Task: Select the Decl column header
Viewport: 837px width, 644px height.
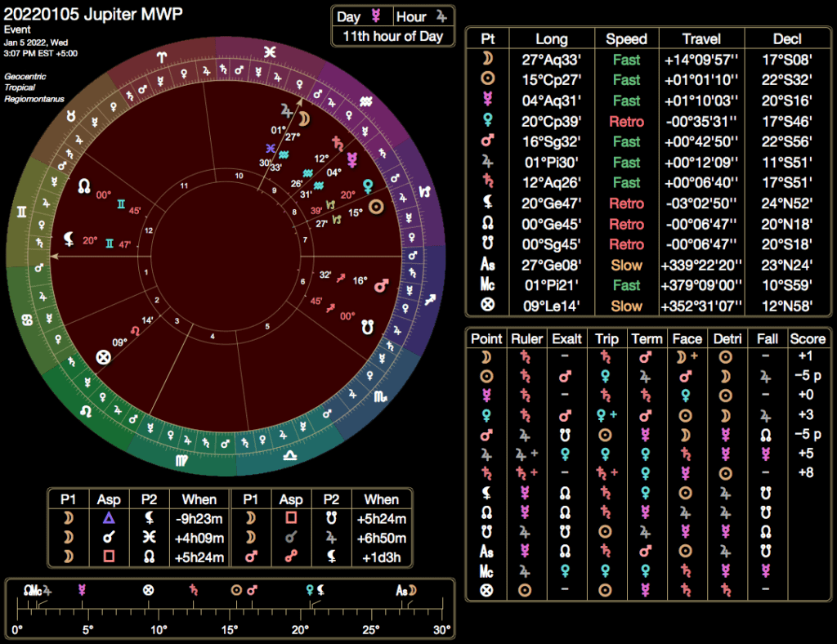Action: 785,39
